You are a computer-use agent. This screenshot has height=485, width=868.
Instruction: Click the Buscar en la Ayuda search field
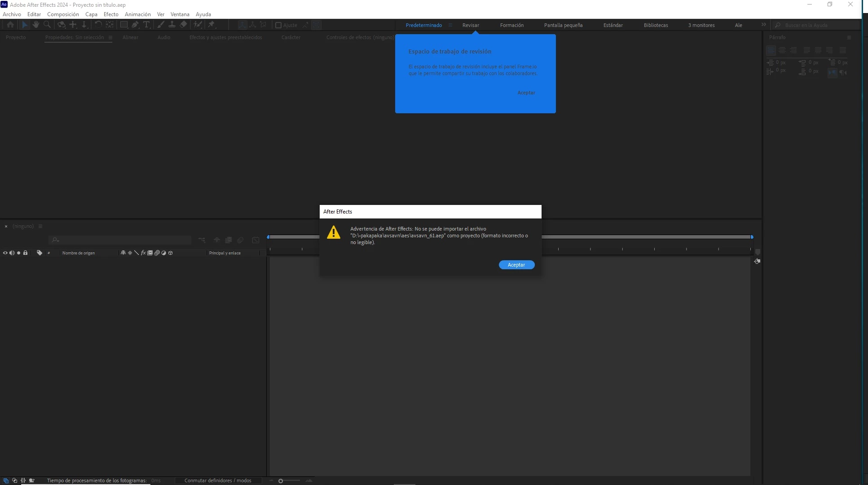(x=816, y=25)
